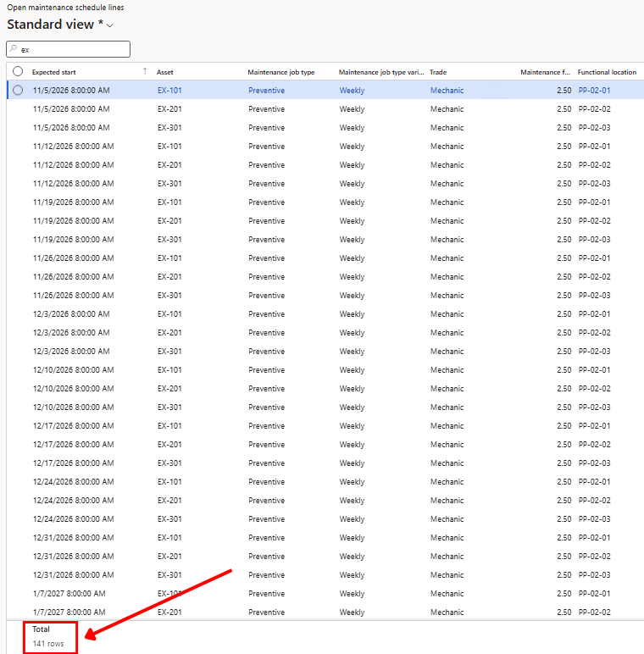The width and height of the screenshot is (644, 654).
Task: Click the search magnifier icon in filter box
Action: coord(14,49)
